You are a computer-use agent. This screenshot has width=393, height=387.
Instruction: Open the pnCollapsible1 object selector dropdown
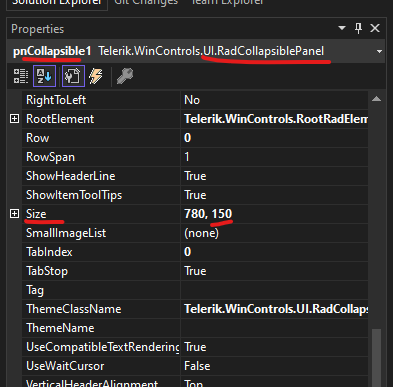(x=379, y=52)
